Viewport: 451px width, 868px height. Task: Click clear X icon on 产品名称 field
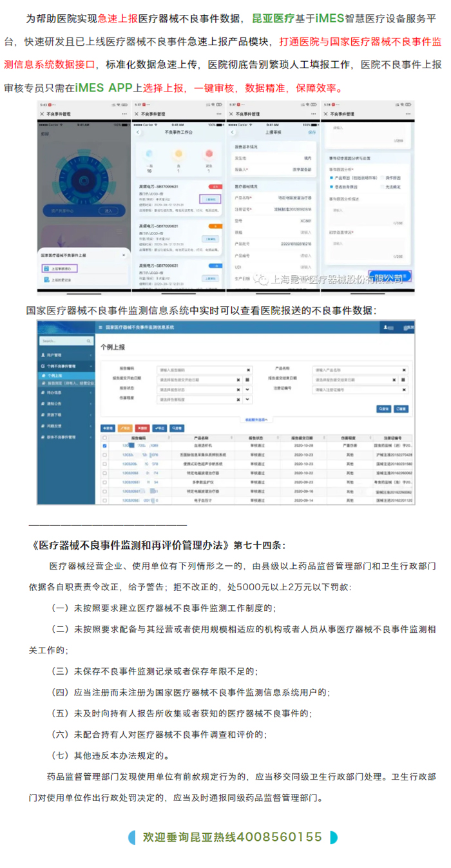coord(404,370)
